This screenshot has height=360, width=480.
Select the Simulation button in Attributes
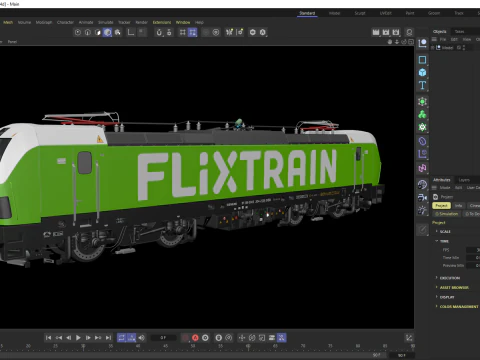coord(447,214)
